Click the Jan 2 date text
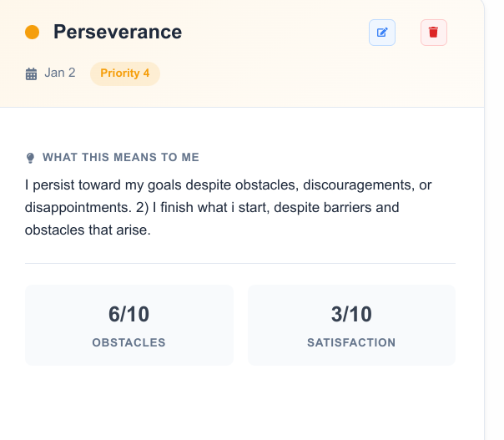This screenshot has height=440, width=504. pos(60,73)
